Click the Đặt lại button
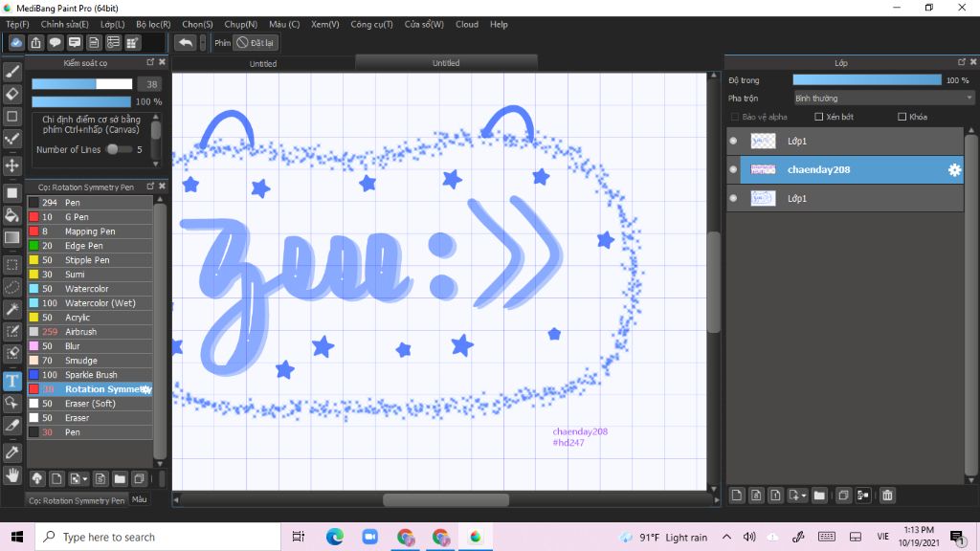This screenshot has width=980, height=551. tap(255, 42)
